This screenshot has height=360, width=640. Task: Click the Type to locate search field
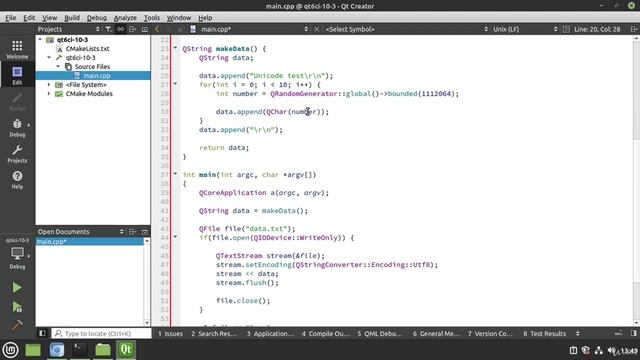[x=101, y=333]
